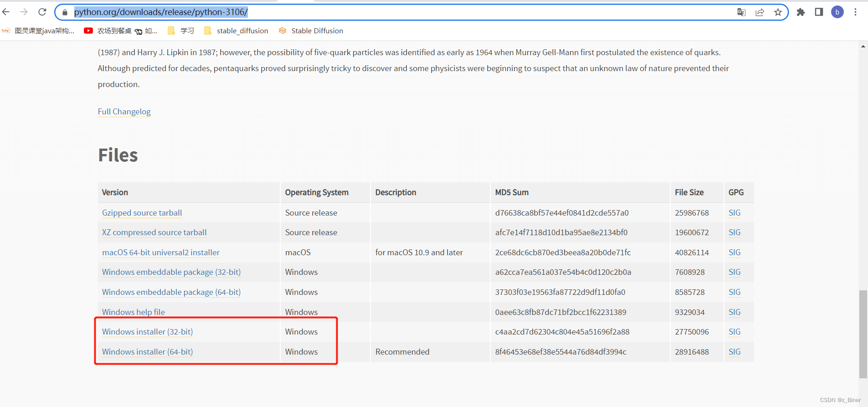The height and width of the screenshot is (407, 868).
Task: Open SIG for Gzipped source tarball
Action: point(734,213)
